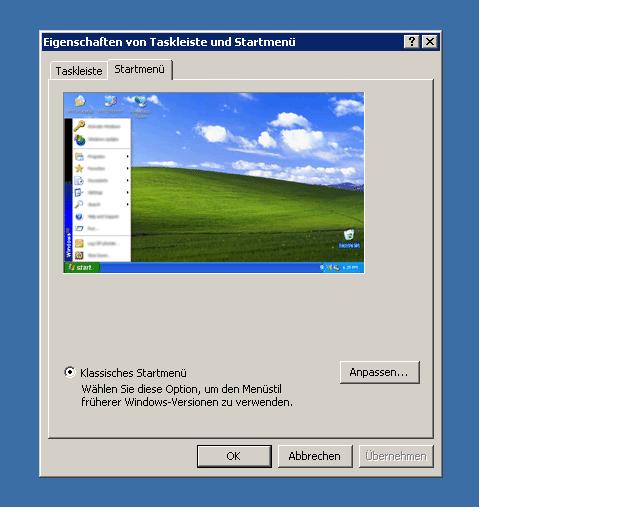This screenshot has width=640, height=512.
Task: Open the Anpassen... customization dialog
Action: coord(379,372)
